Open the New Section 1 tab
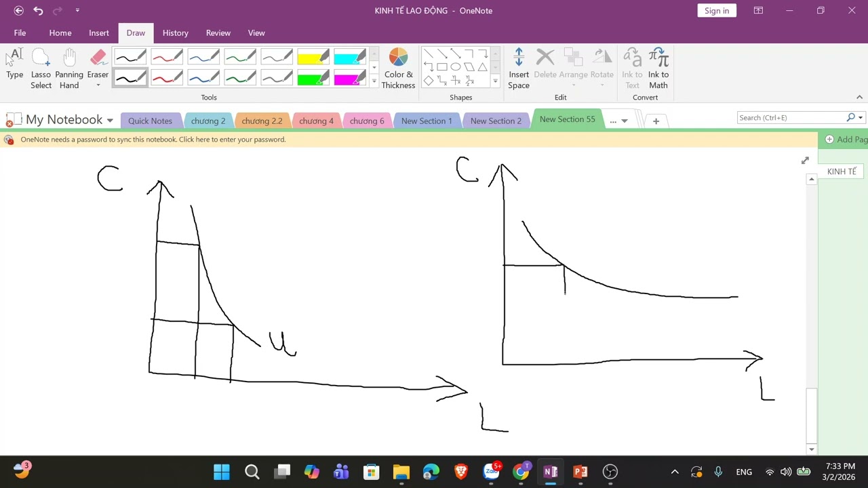Image resolution: width=868 pixels, height=488 pixels. (x=427, y=121)
